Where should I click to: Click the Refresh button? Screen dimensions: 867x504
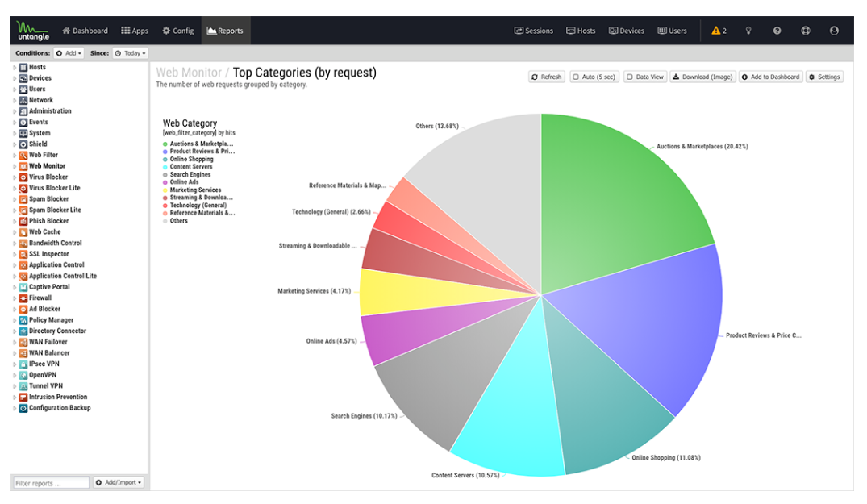tap(546, 77)
